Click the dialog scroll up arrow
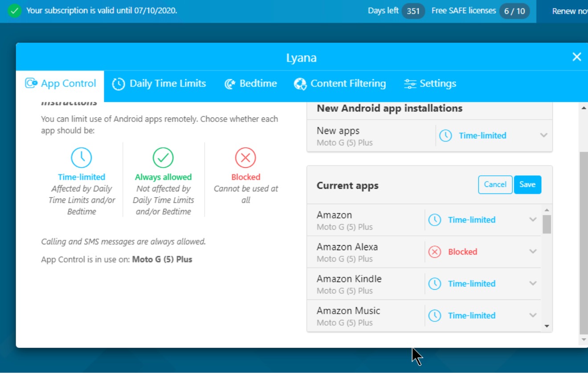 click(x=584, y=108)
